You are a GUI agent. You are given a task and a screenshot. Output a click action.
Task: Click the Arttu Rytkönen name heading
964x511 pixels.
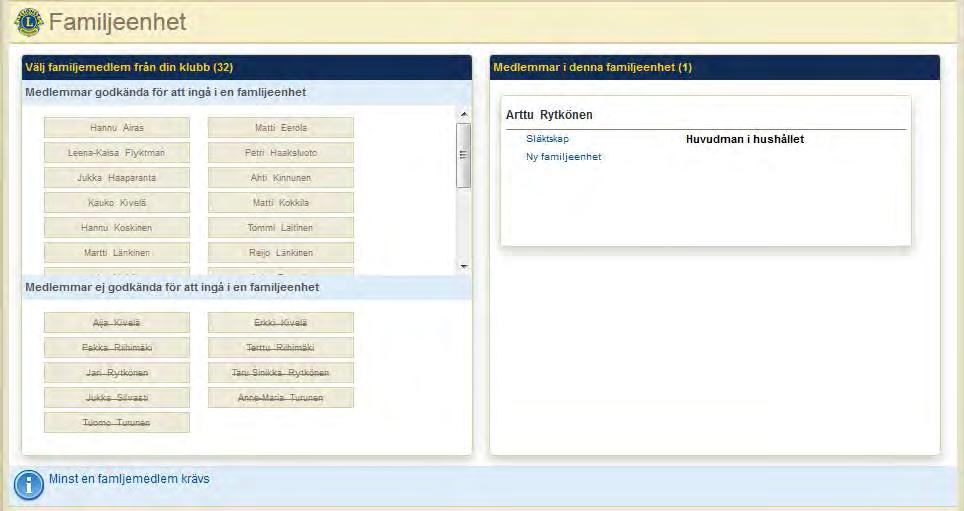[549, 115]
